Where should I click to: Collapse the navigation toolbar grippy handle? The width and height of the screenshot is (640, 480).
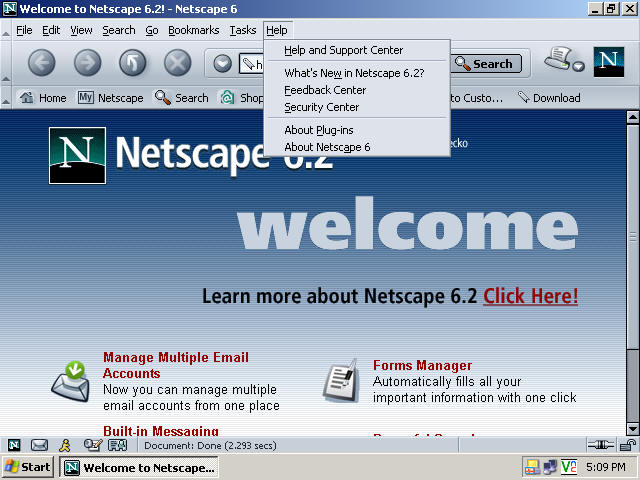coord(6,63)
